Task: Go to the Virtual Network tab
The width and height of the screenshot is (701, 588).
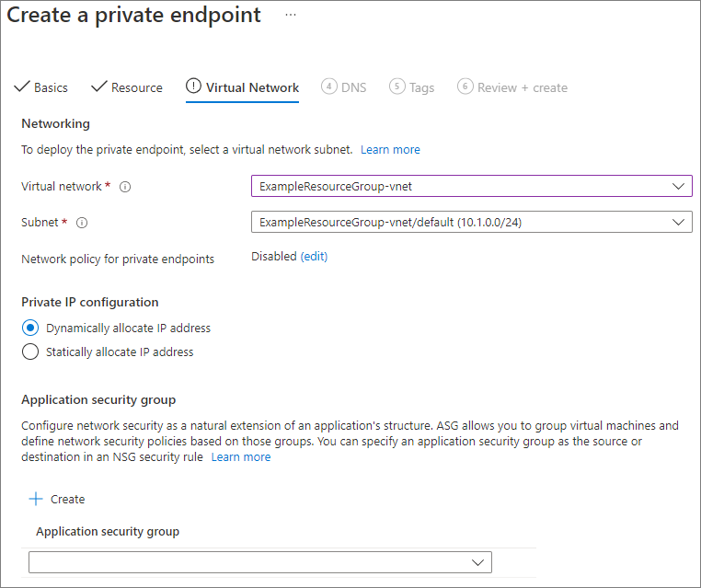Action: click(x=252, y=87)
